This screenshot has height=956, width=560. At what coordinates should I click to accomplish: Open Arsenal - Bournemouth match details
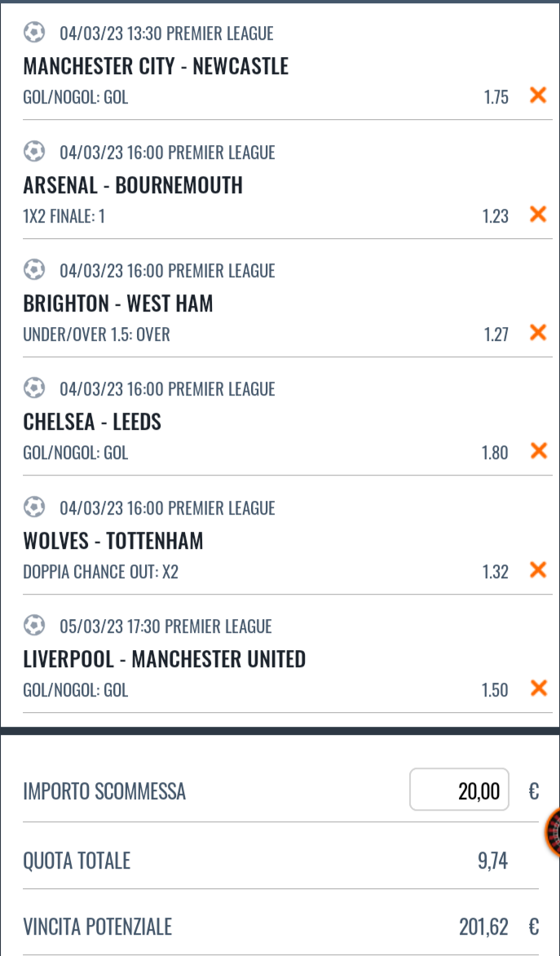133,185
